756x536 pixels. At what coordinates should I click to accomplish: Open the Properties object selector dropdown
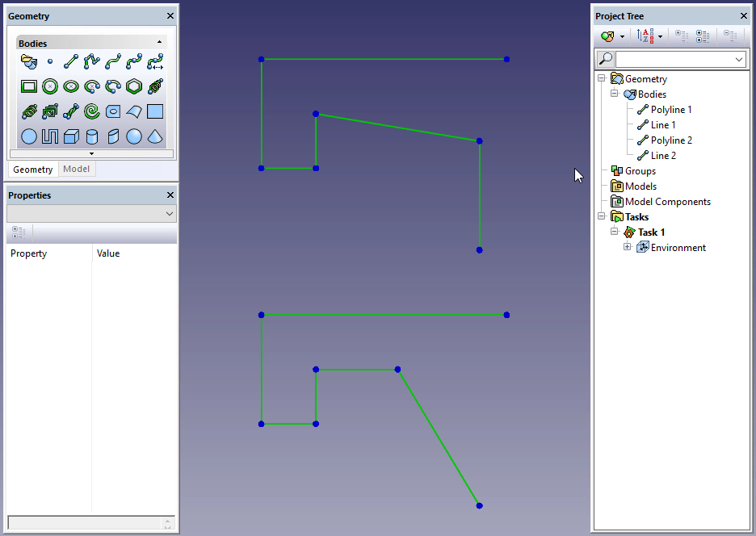pyautogui.click(x=169, y=214)
